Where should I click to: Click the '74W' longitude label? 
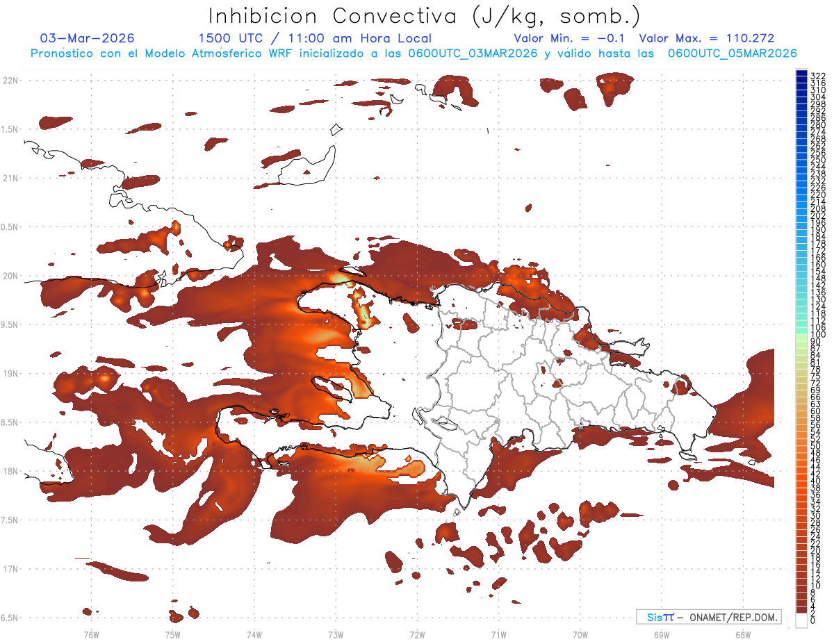(x=254, y=634)
